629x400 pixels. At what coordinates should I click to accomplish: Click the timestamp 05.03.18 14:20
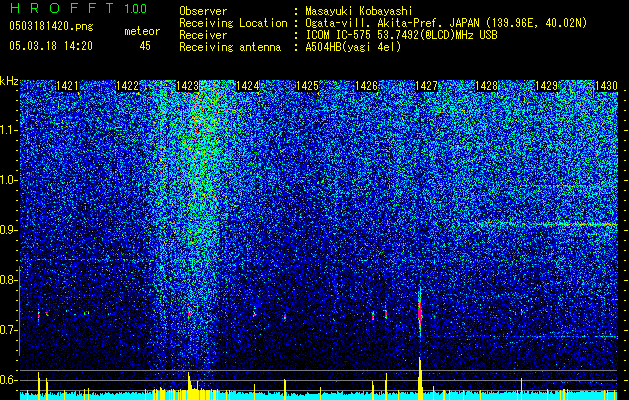tap(51, 46)
